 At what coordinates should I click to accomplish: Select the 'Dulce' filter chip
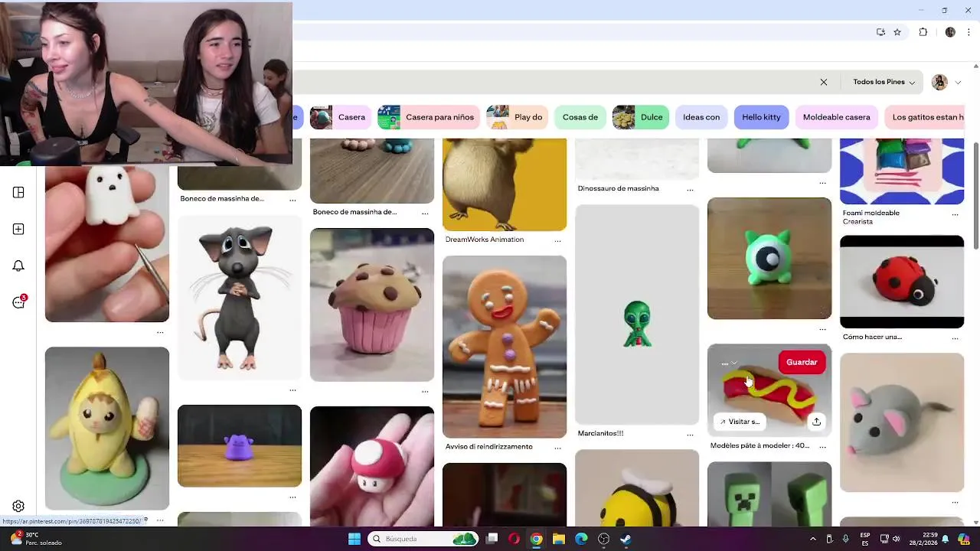pos(641,117)
